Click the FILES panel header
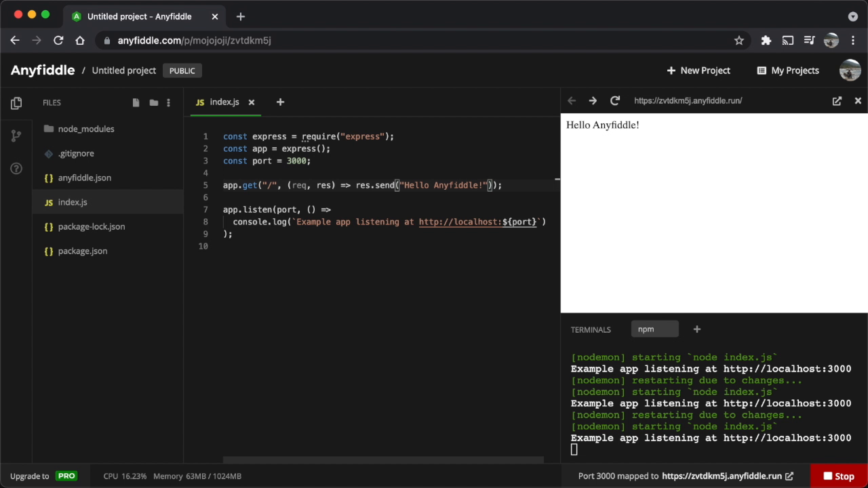868x488 pixels. point(52,102)
